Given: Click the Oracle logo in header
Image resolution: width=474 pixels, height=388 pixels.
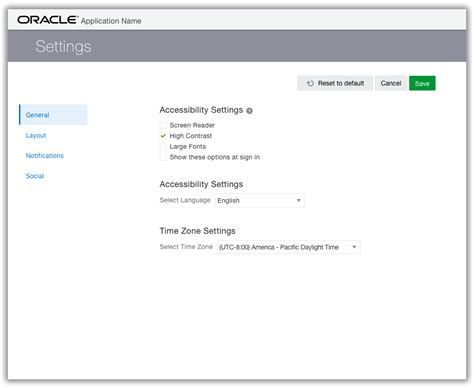Looking at the screenshot, I should tap(47, 20).
